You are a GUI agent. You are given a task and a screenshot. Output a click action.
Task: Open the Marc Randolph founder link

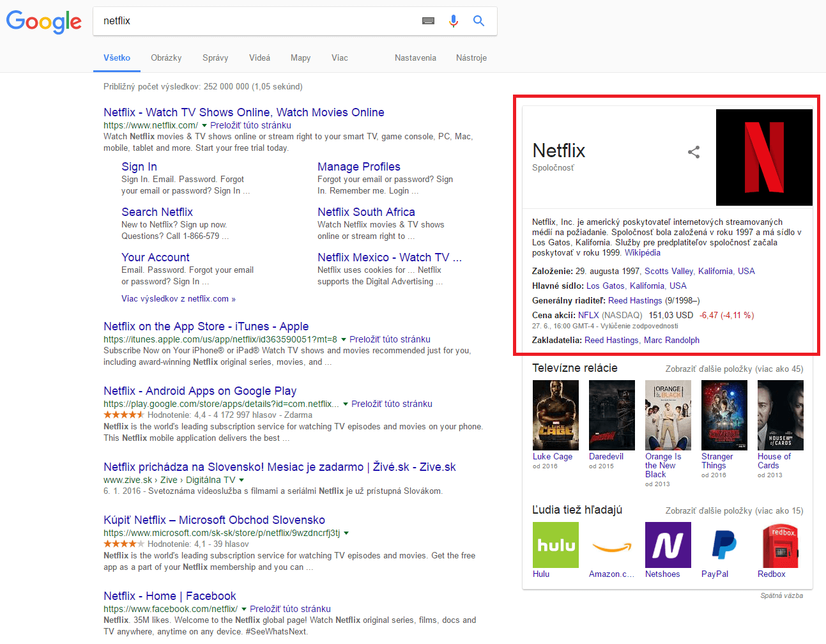coord(671,340)
